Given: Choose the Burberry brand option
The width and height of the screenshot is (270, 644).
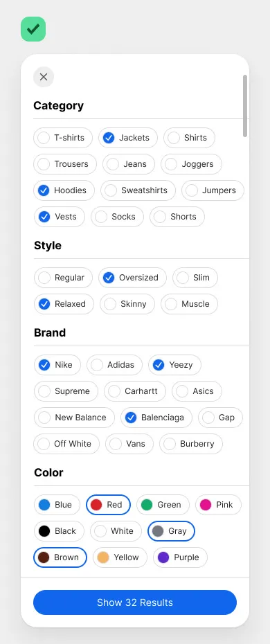Looking at the screenshot, I should click(x=191, y=444).
